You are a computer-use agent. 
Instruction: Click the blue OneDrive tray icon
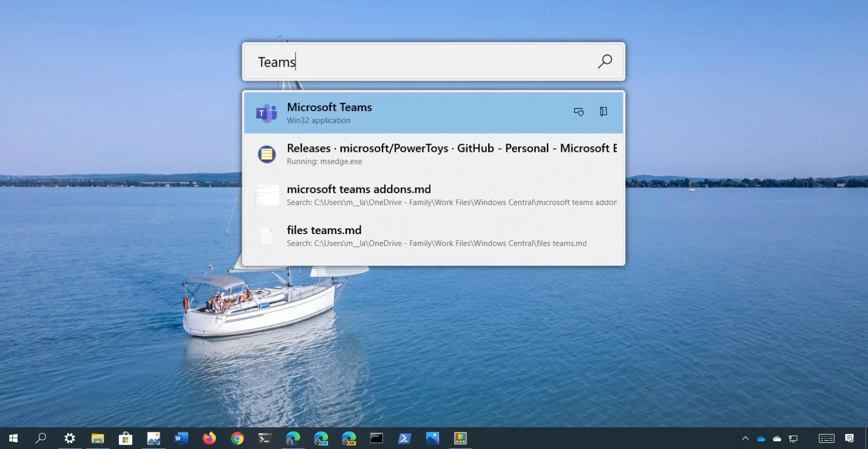[761, 439]
